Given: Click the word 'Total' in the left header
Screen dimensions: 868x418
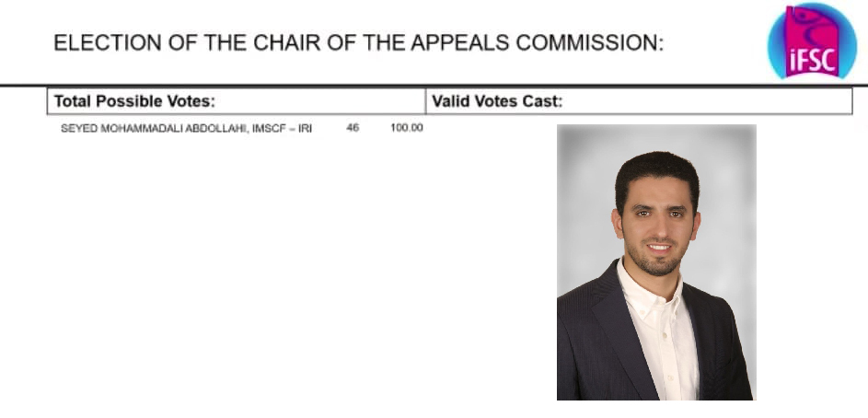Looking at the screenshot, I should pos(75,101).
